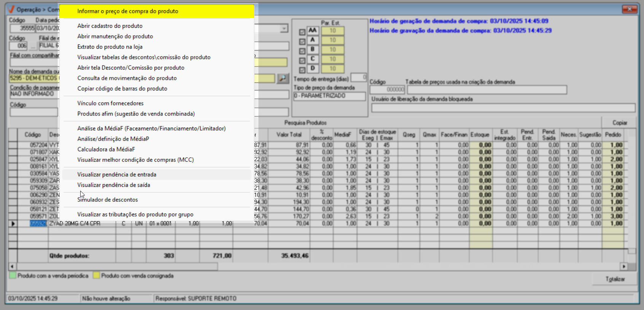Click the current row arrow indicator
The height and width of the screenshot is (310, 644).
13,224
